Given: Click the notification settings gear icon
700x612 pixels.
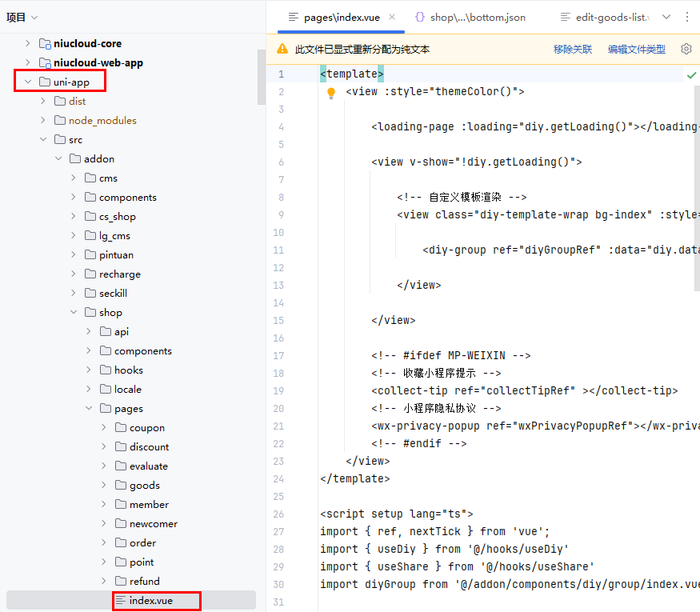Looking at the screenshot, I should [686, 49].
